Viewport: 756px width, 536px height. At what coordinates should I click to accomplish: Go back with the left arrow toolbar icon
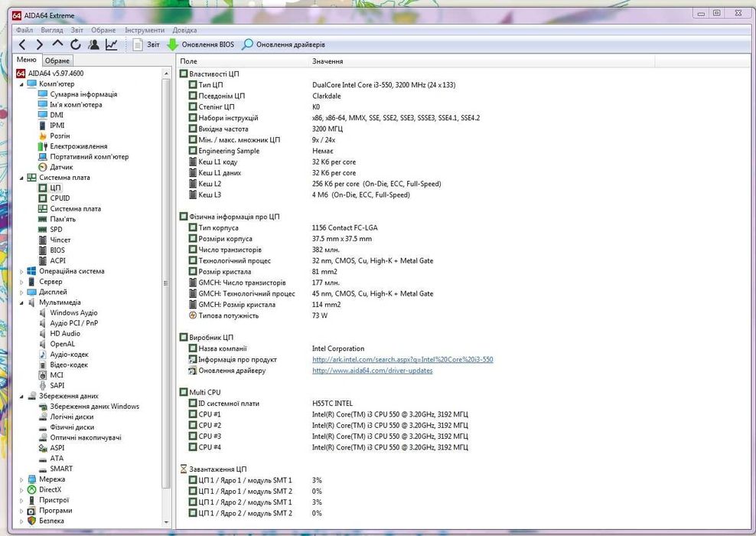pos(22,45)
